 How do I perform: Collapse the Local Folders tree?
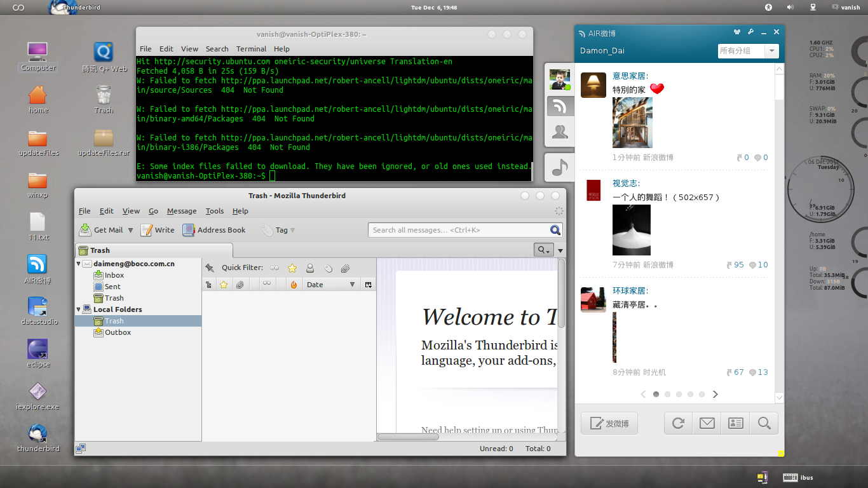(x=79, y=309)
